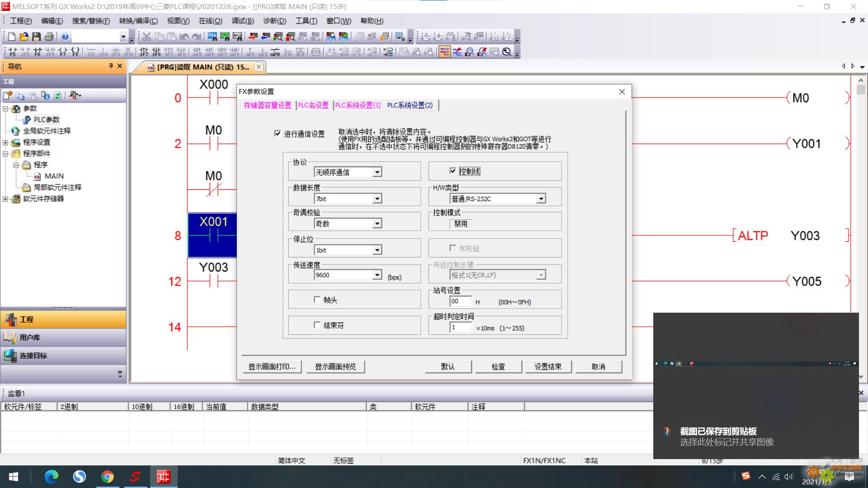Expand the 程序设置 tree node
The height and width of the screenshot is (488, 868).
point(5,143)
